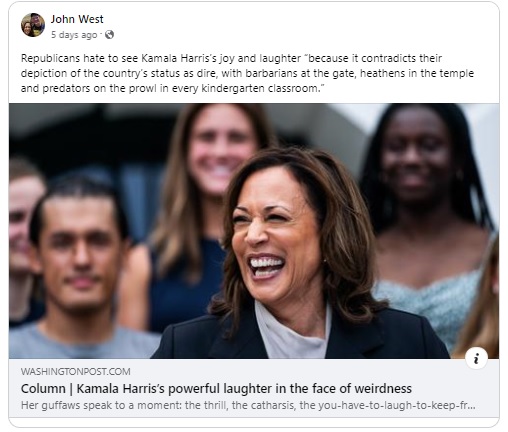Click the truncated ellipsis ending the description
The width and height of the screenshot is (508, 432).
(x=471, y=407)
